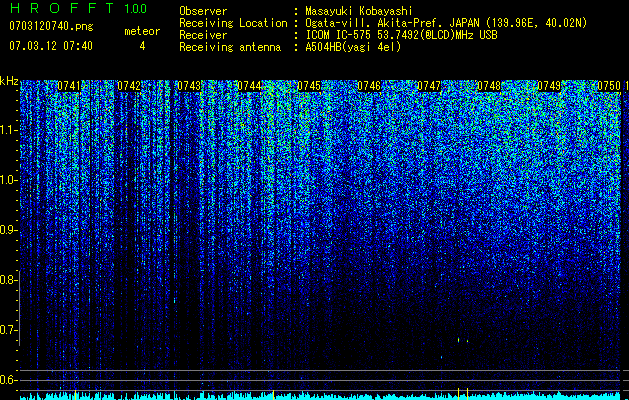Click the 0750 time marker

[x=609, y=86]
